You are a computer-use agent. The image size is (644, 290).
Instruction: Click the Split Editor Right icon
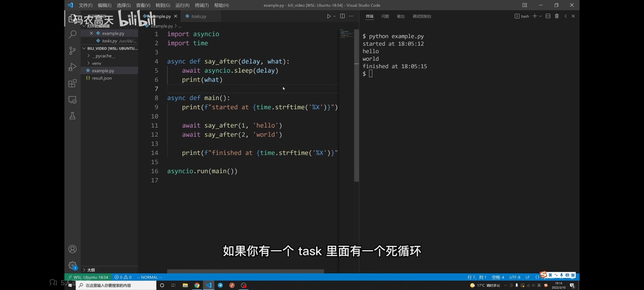[342, 16]
